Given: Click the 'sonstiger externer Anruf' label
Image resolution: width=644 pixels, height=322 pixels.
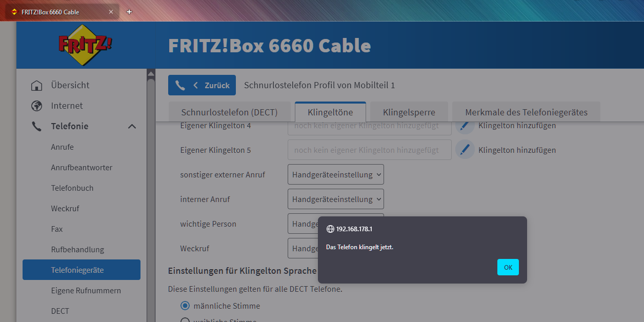Looking at the screenshot, I should (223, 174).
